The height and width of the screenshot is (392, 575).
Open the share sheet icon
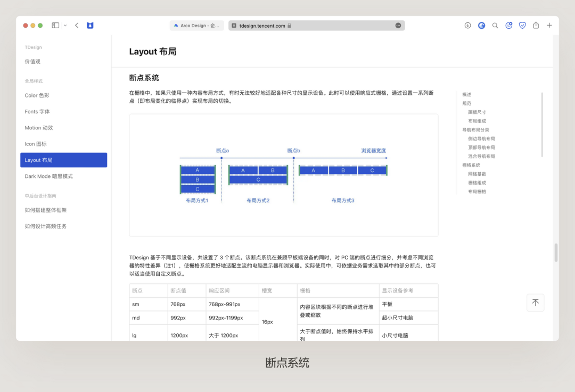pos(536,25)
